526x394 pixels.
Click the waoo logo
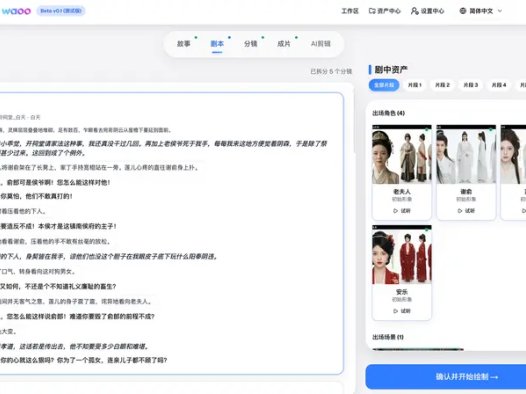coord(16,11)
